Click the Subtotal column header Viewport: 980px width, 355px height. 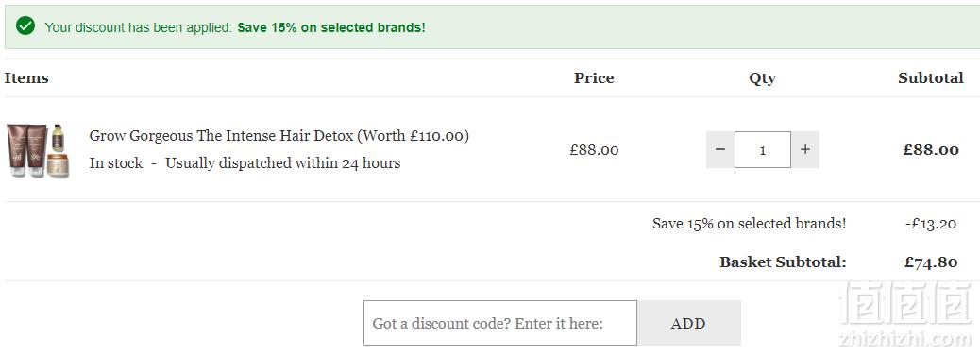[931, 78]
